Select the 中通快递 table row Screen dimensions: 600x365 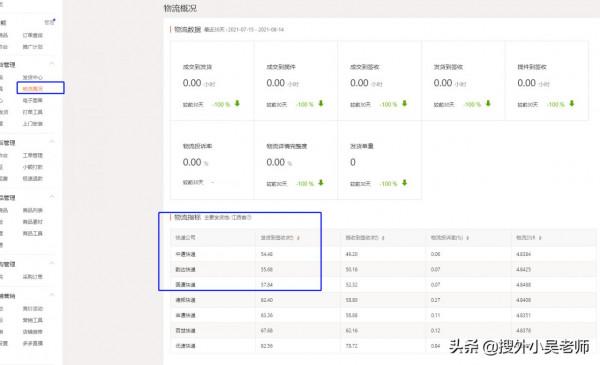383,254
